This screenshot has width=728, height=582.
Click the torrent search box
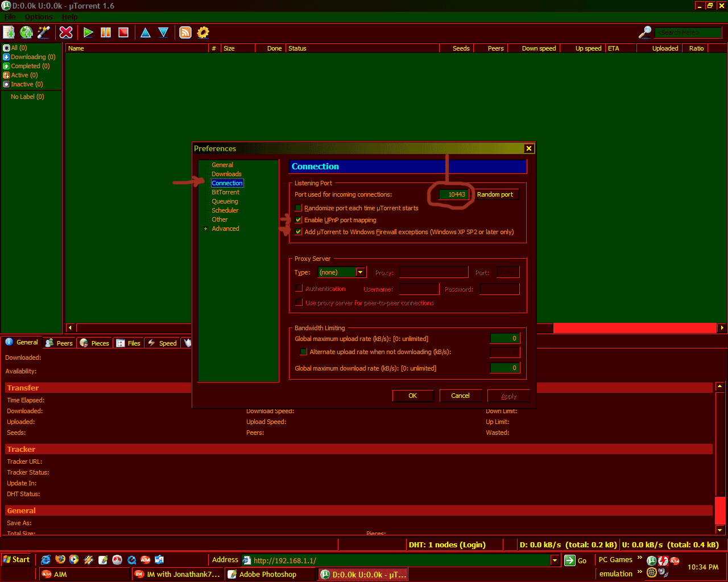pyautogui.click(x=688, y=32)
